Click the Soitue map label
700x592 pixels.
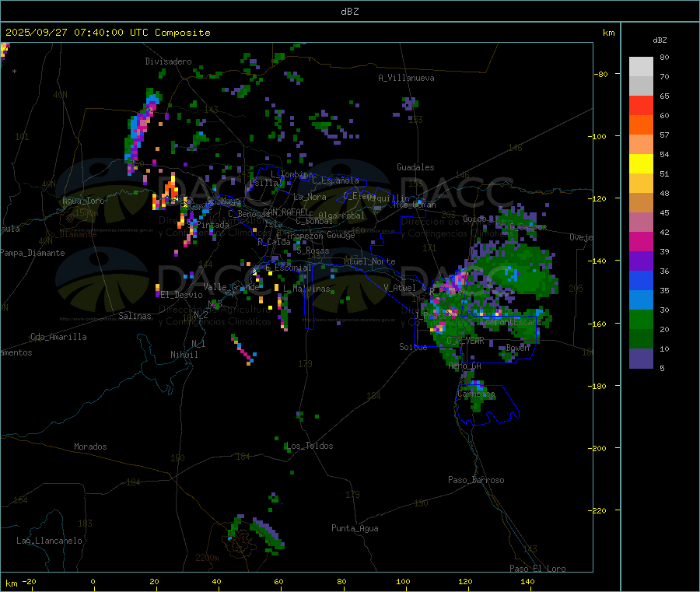413,347
